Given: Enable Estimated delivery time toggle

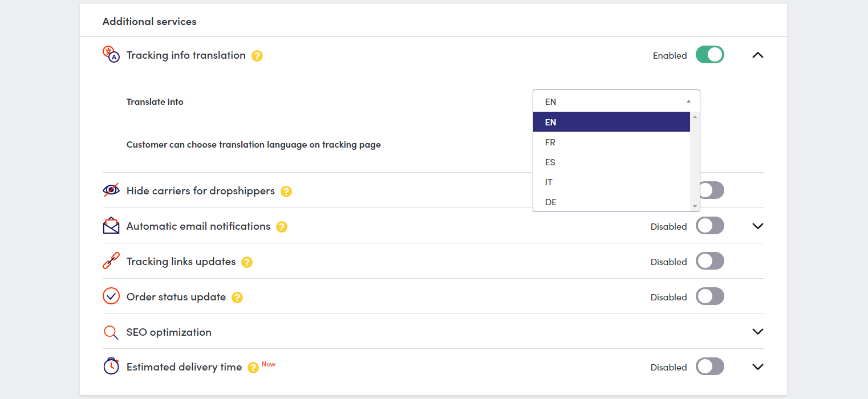Looking at the screenshot, I should pos(710,367).
